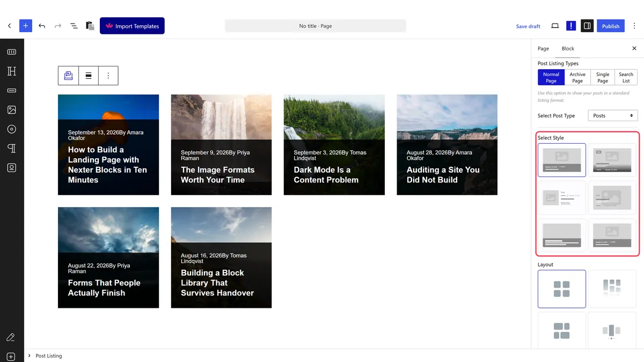Click the pencil edit icon at sidebar bottom
Image resolution: width=644 pixels, height=362 pixels.
tap(10, 337)
